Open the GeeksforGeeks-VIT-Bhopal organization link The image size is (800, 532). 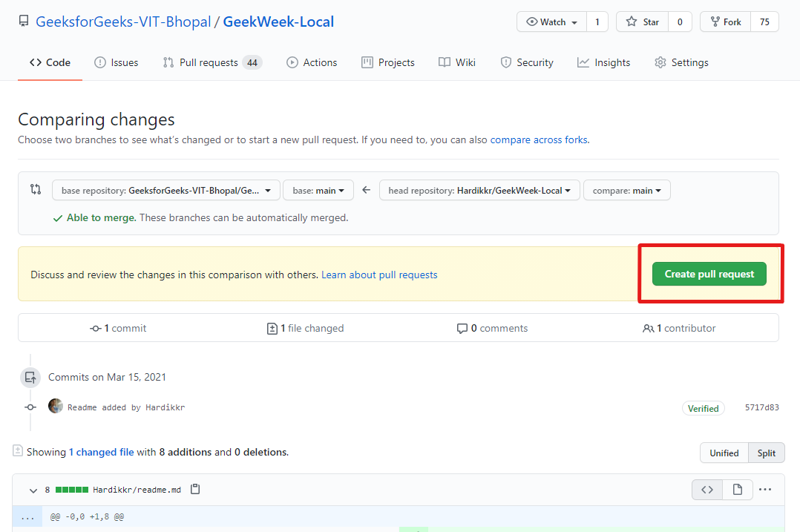coord(123,22)
